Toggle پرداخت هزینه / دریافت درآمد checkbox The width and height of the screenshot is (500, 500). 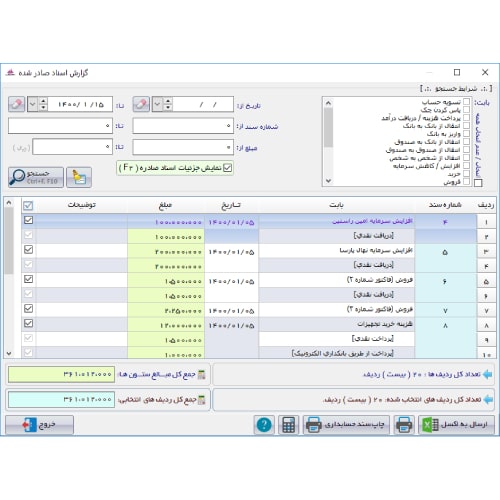(x=467, y=117)
